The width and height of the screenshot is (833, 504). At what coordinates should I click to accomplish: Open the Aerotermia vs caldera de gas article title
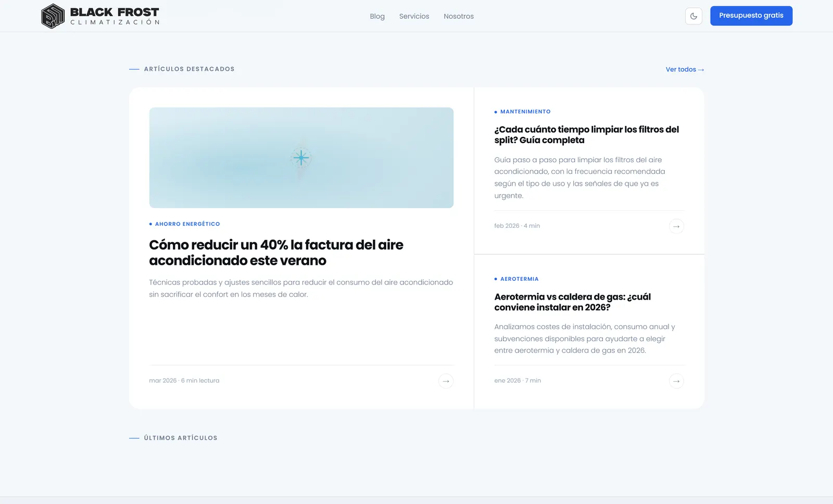[573, 302]
